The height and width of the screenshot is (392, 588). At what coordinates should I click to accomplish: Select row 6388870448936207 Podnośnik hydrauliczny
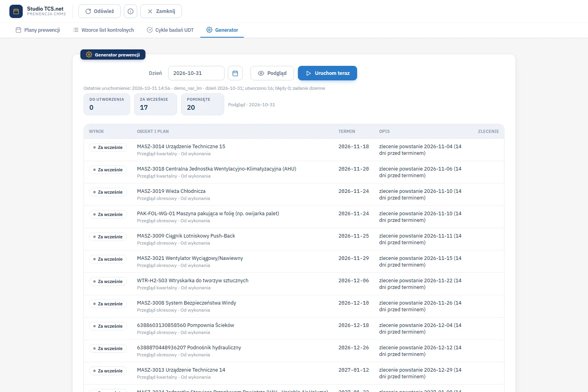pos(294,351)
